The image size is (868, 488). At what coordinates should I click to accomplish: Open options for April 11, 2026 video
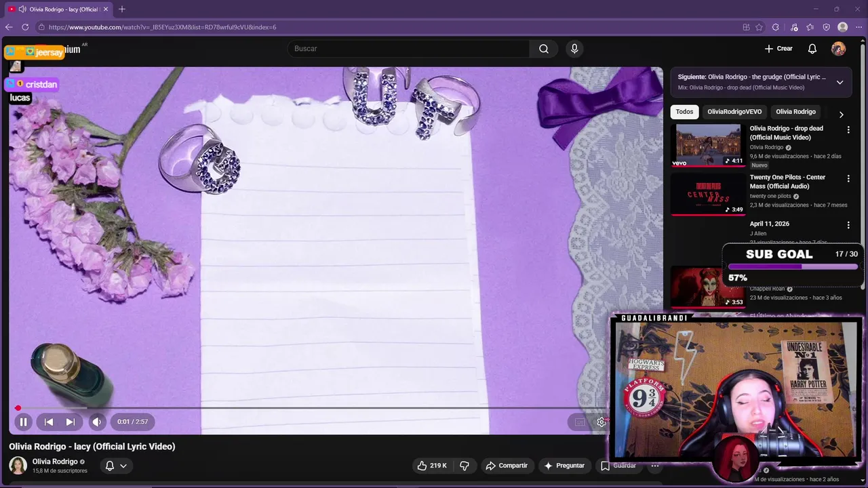pos(848,225)
